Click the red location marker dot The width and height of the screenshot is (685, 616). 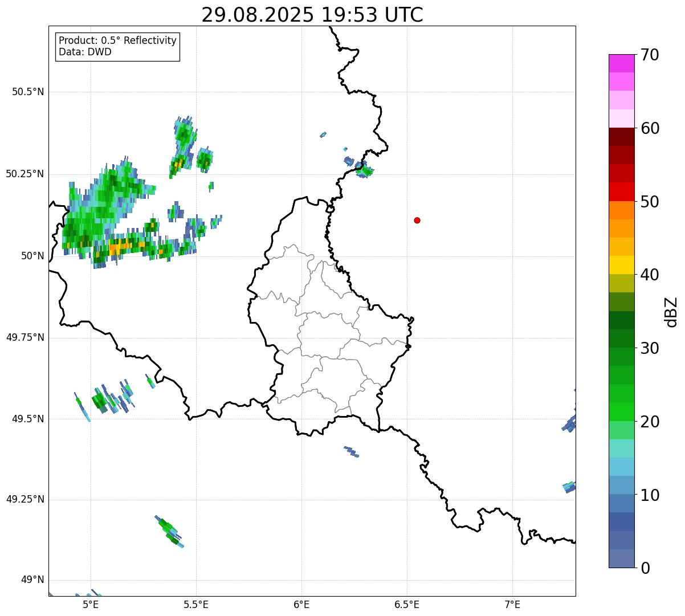[417, 220]
